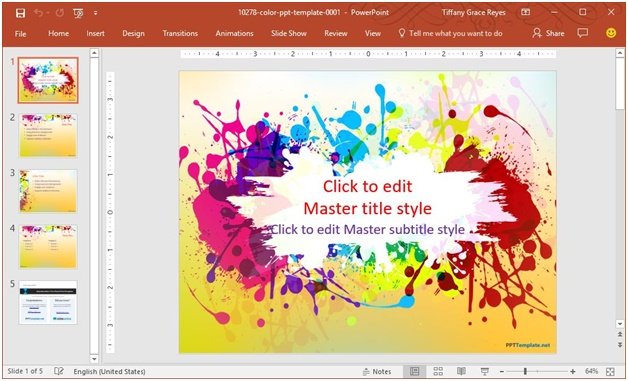Click English (United States) language indicator
Viewport: 628px width, 381px height.
point(109,371)
